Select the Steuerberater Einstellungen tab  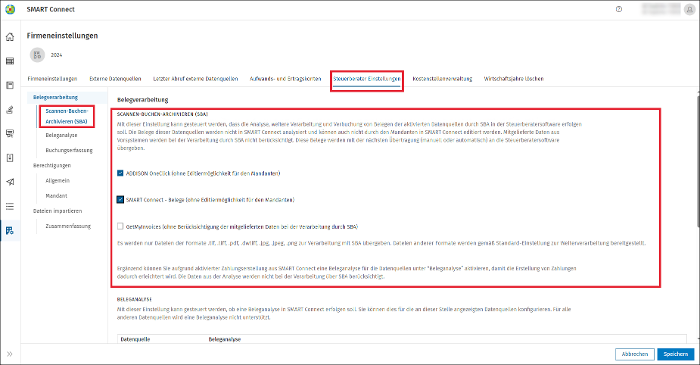click(367, 79)
